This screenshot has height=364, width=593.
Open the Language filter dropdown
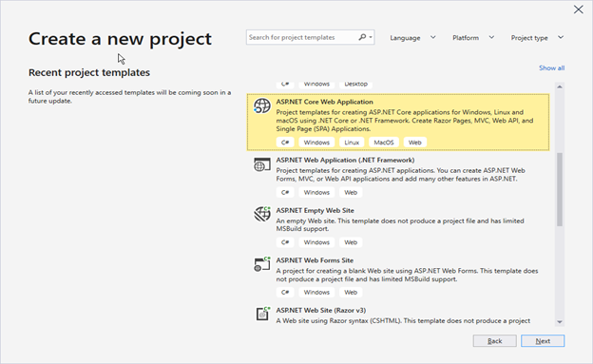[x=412, y=38]
